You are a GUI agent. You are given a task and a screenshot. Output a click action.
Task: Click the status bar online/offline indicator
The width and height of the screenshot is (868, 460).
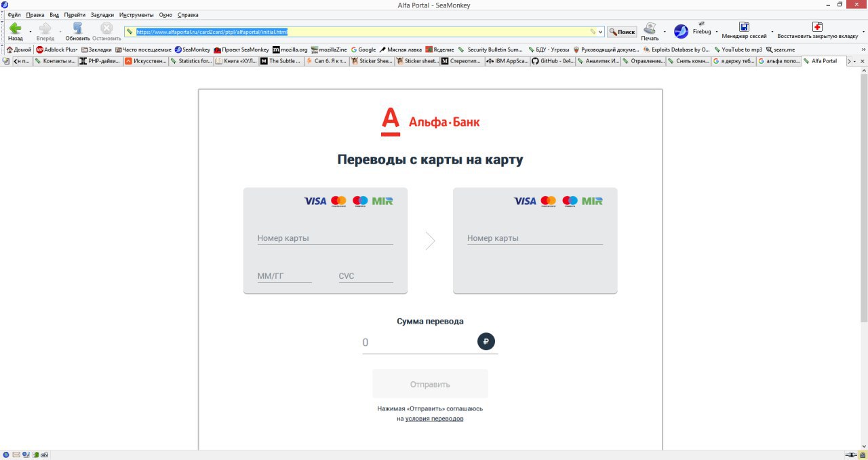pos(850,455)
